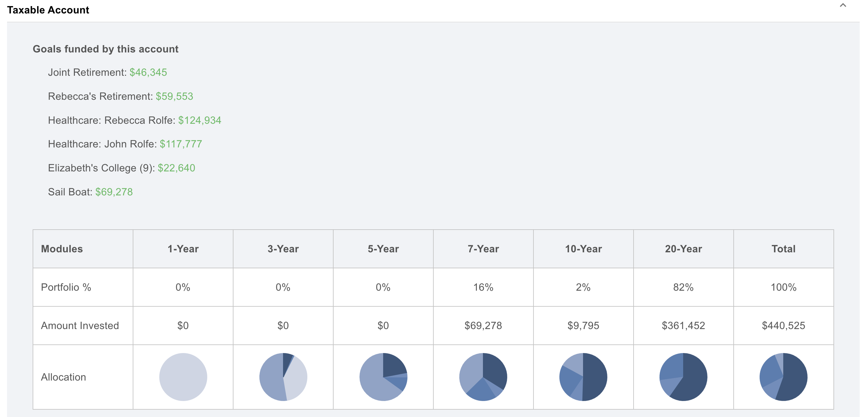
Task: Click the 7-Year allocation pie chart
Action: coord(483,377)
